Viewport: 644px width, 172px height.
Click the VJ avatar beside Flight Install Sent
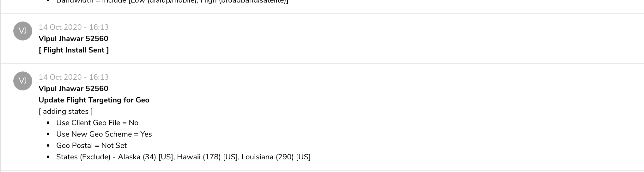point(23,31)
